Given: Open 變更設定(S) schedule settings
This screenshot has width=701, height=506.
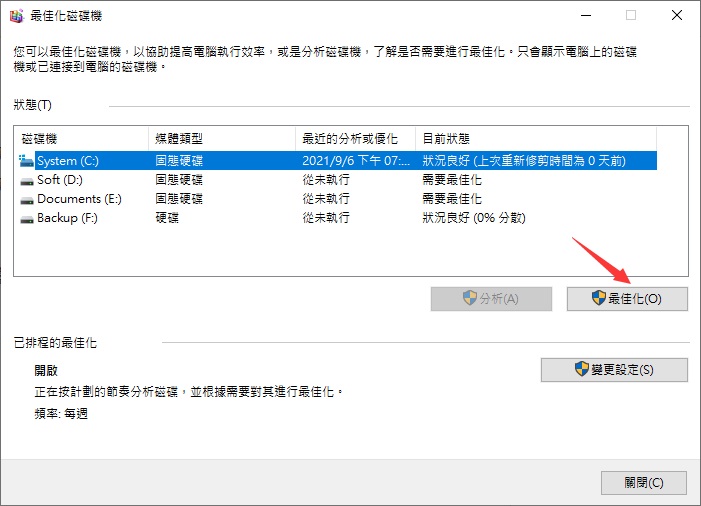Looking at the screenshot, I should pyautogui.click(x=614, y=370).
